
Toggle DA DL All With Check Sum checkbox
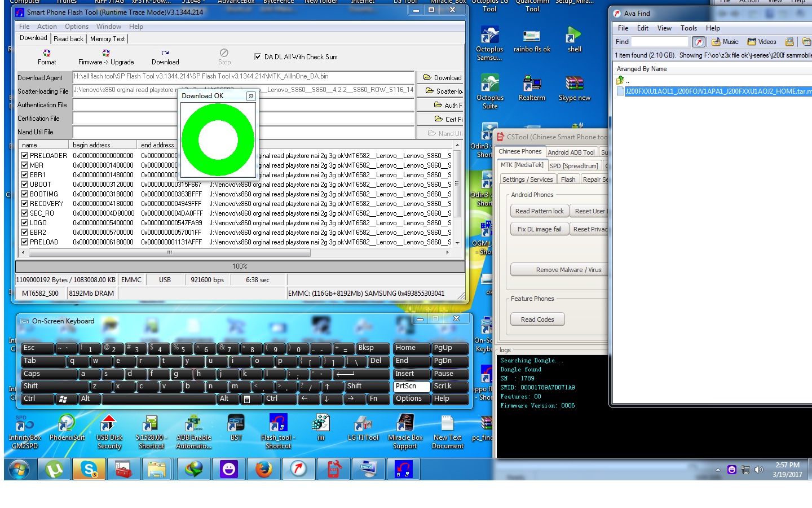[258, 56]
